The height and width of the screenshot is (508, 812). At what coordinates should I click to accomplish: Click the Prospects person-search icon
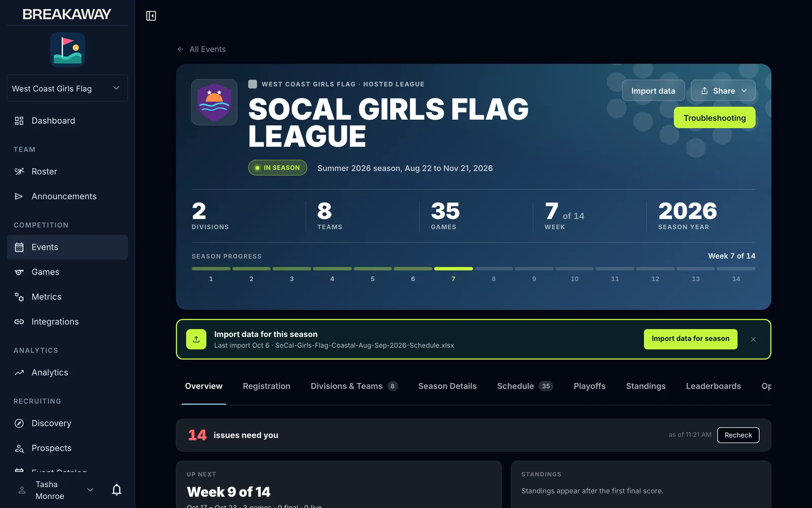point(19,449)
